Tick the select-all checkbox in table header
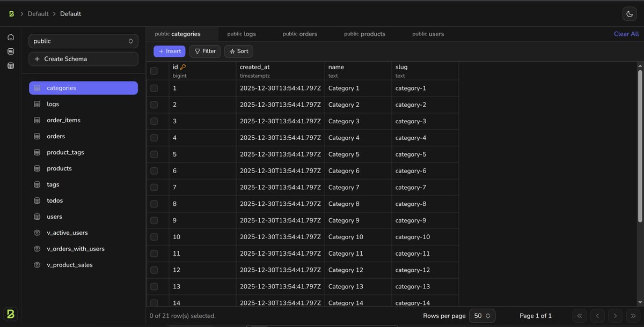Viewport: 644px width, 327px height. click(x=154, y=71)
